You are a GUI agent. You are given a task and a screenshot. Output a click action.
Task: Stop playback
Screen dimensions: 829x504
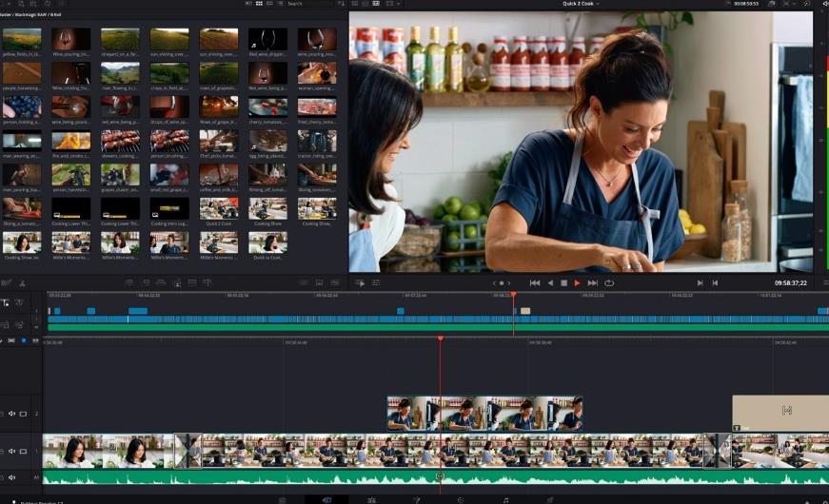[x=564, y=283]
